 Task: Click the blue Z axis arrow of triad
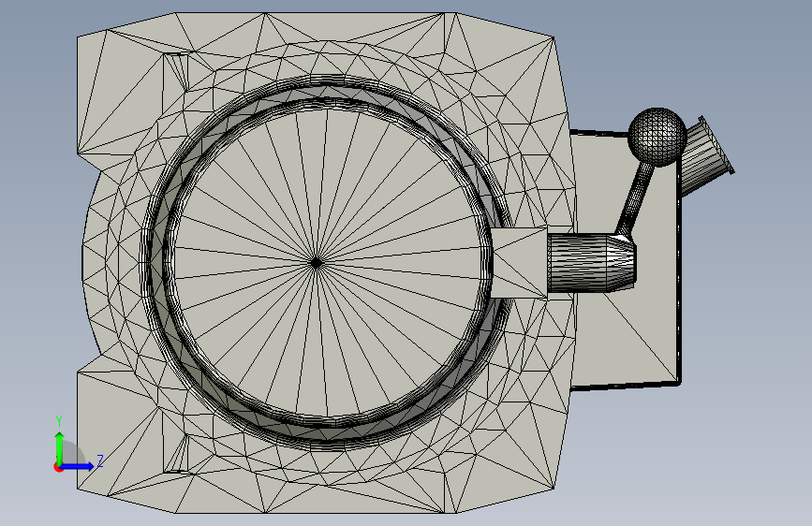coord(79,466)
